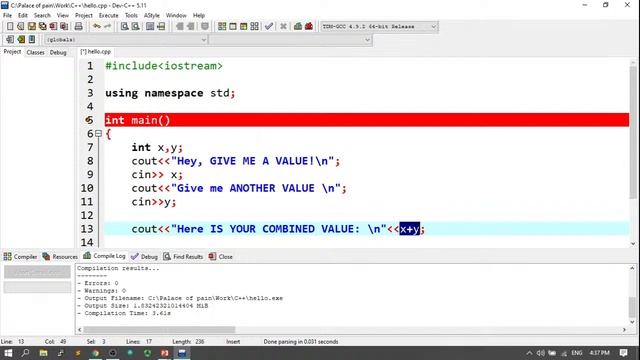Click the '#include<iostream>' line
Viewport: 640px width, 360px height.
(x=164, y=66)
